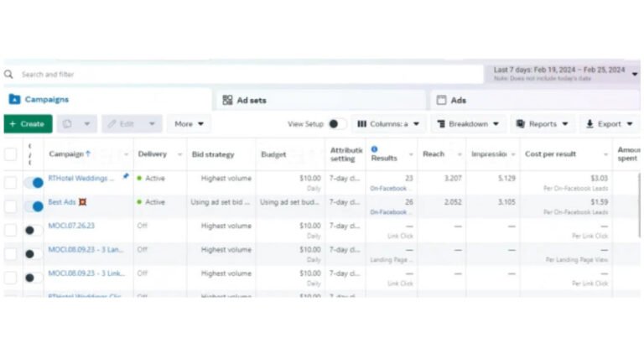Open the Best Ads campaign link
The width and height of the screenshot is (644, 359).
click(62, 202)
